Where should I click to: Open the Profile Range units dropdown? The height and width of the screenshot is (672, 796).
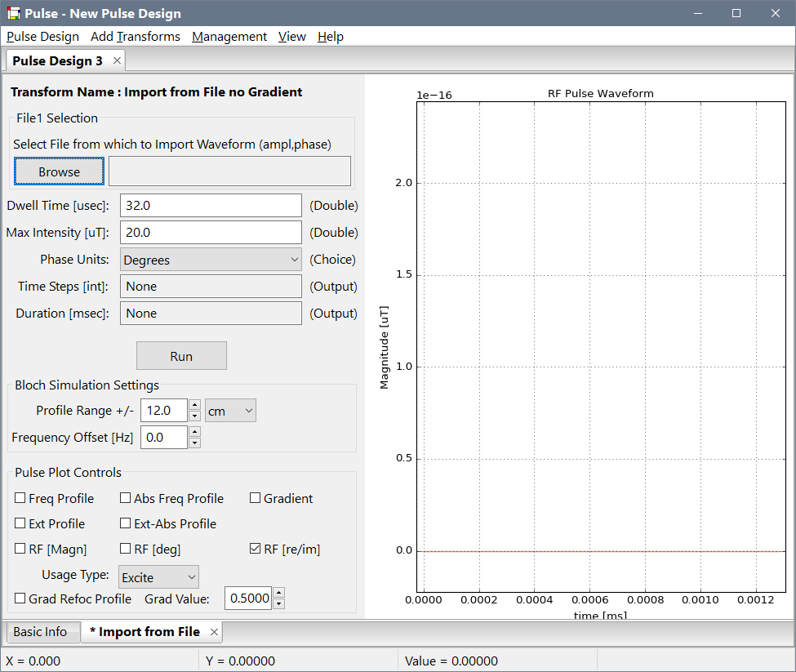click(230, 411)
